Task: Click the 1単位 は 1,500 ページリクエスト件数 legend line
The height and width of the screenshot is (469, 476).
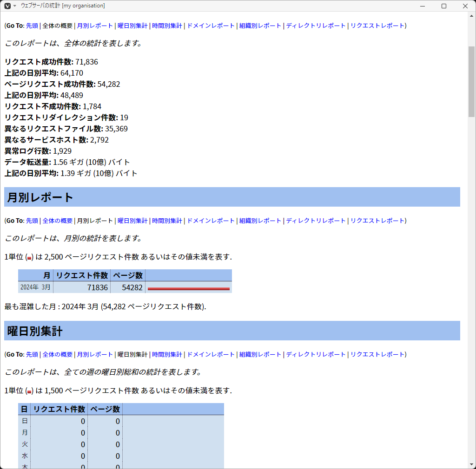Action: (118, 391)
